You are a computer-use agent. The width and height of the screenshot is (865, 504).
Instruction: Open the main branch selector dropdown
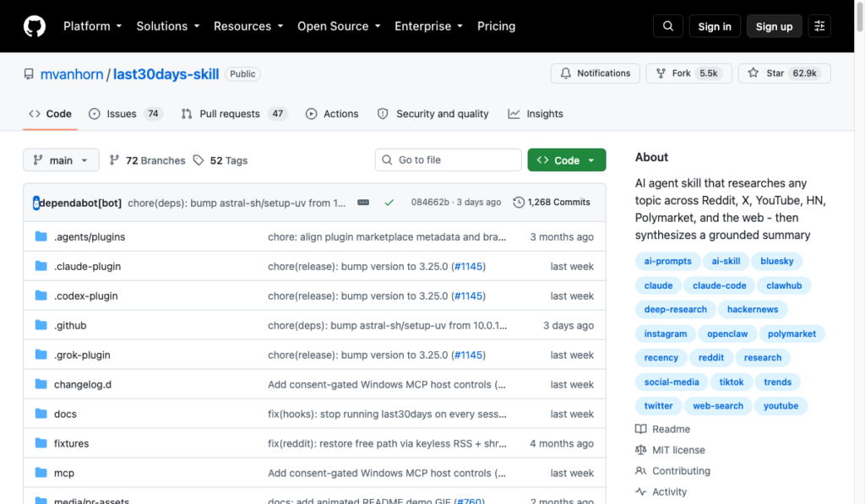(61, 160)
